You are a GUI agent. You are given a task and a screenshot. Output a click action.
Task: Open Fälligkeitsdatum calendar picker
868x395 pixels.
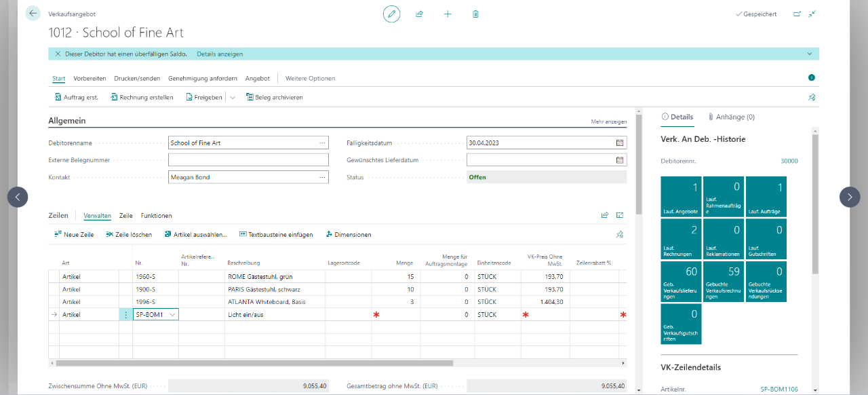[619, 143]
